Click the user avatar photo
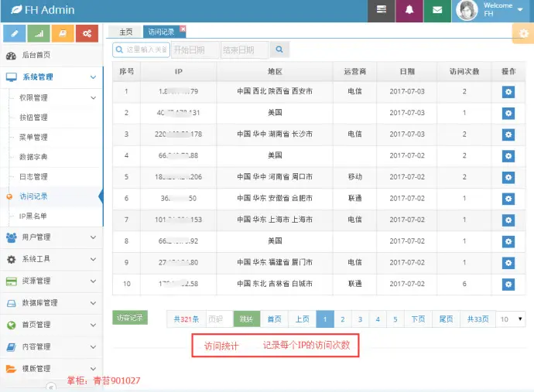The image size is (534, 392). (x=467, y=11)
